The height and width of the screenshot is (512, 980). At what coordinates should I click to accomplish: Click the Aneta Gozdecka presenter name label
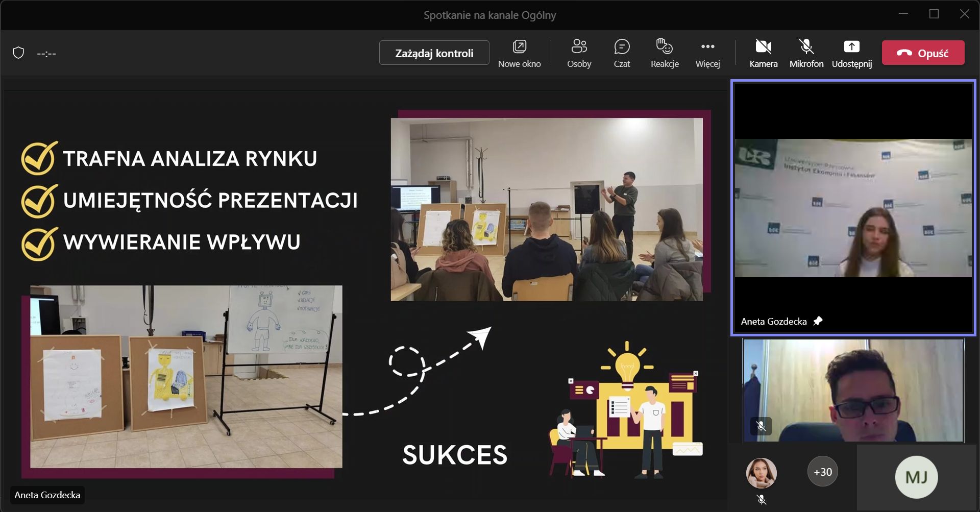pyautogui.click(x=47, y=495)
